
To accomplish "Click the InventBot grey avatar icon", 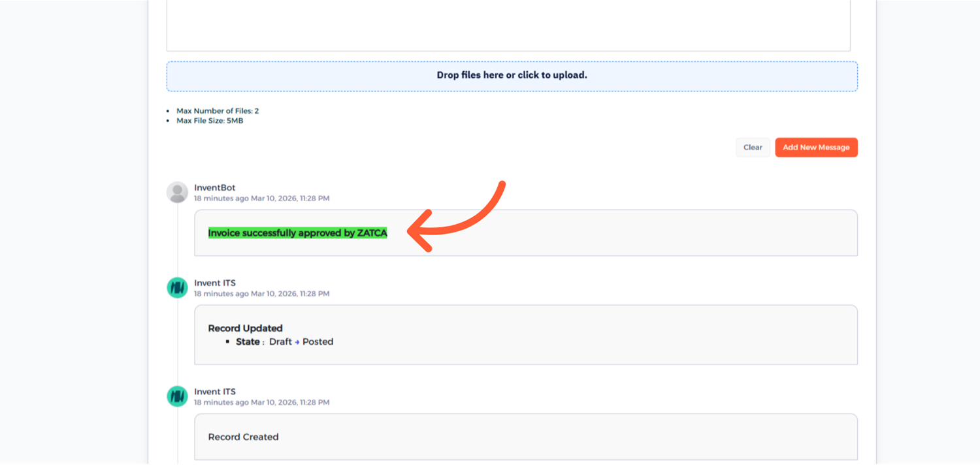I will pos(177,192).
